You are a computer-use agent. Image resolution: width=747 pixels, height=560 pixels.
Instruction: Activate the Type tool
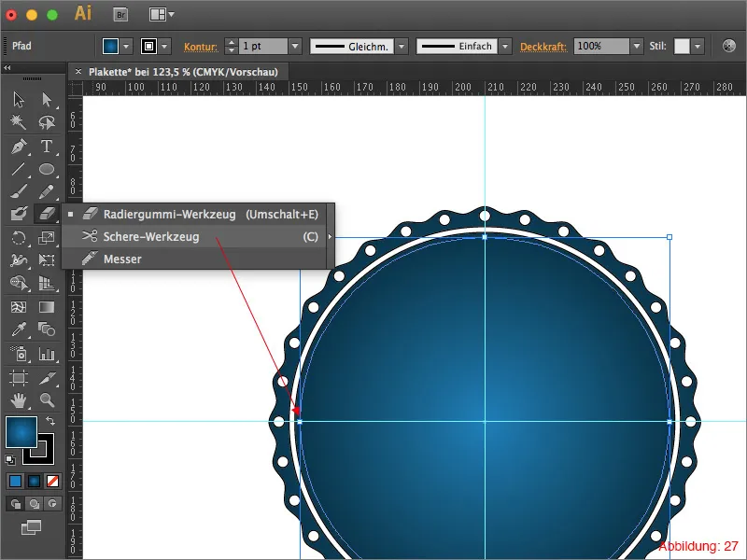click(x=46, y=147)
